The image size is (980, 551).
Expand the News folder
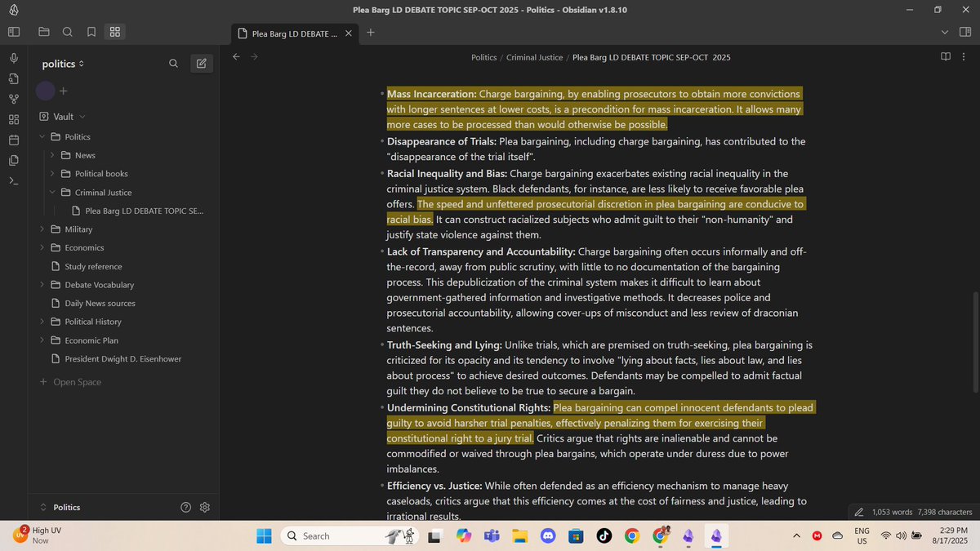coord(51,155)
